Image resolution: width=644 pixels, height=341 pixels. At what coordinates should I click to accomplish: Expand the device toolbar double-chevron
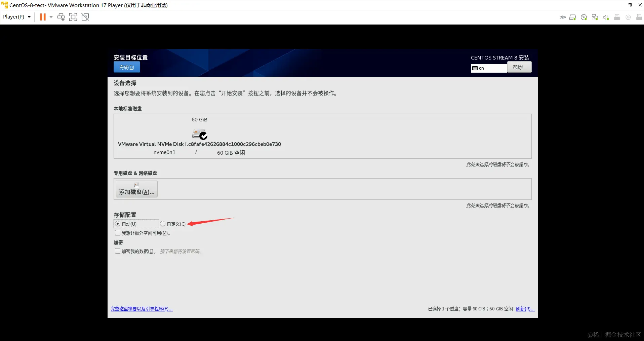[x=563, y=17]
